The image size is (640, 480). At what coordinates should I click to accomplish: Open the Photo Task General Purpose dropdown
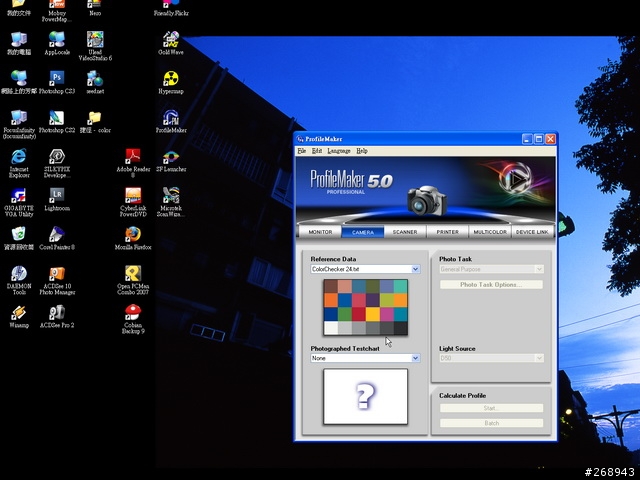coord(491,269)
